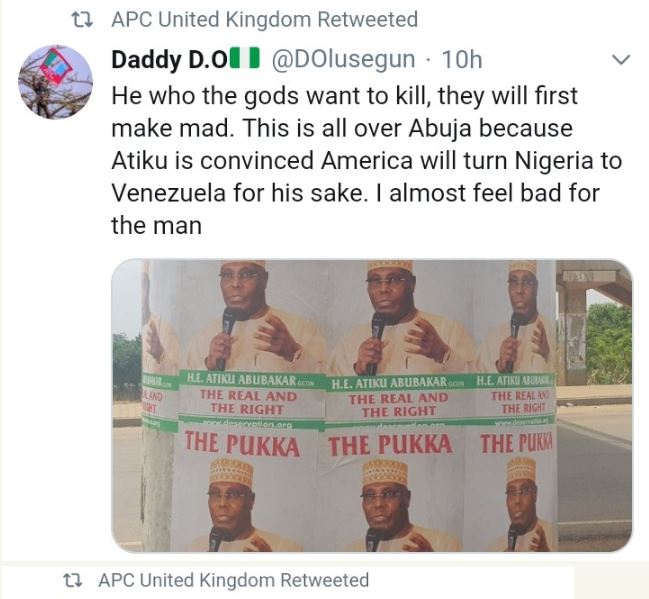Open the attached Atiku posters photo
Image resolution: width=649 pixels, height=599 pixels.
(371, 405)
